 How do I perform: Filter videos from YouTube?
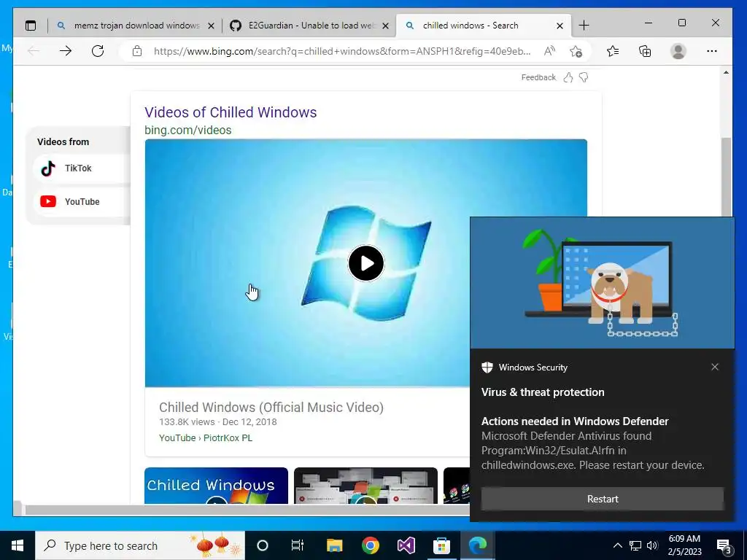coord(81,201)
